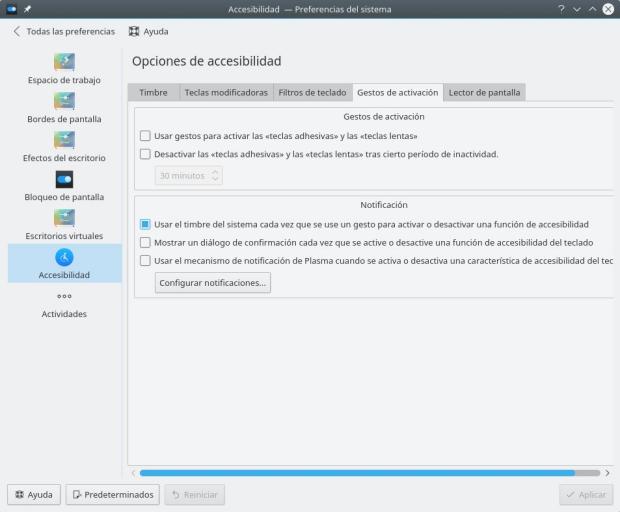
Task: Click the 30 minutos spinbox arrows
Action: [215, 175]
